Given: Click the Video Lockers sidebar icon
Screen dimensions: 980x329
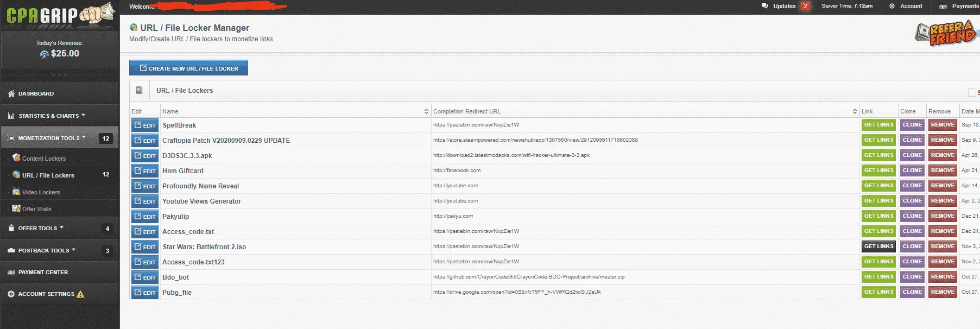Looking at the screenshot, I should (x=16, y=192).
